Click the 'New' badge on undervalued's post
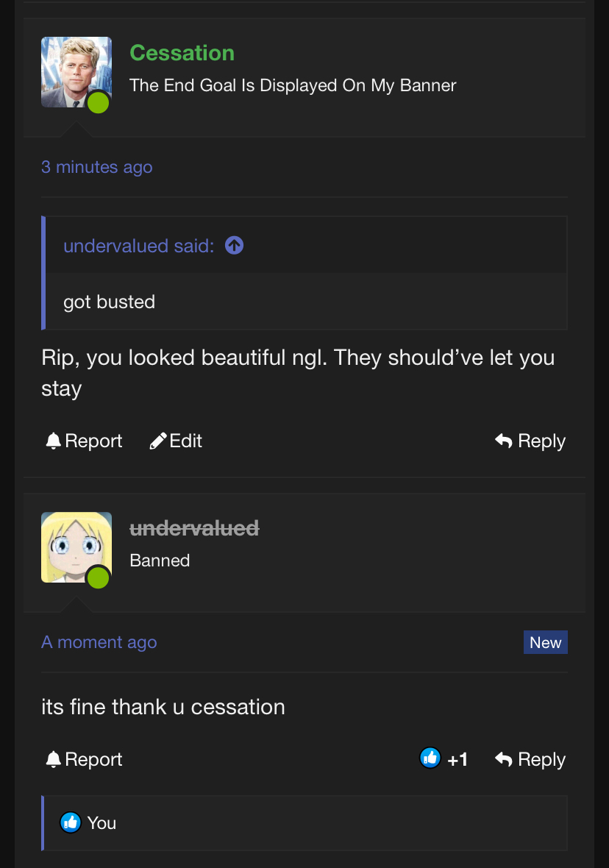The width and height of the screenshot is (609, 868). (545, 642)
